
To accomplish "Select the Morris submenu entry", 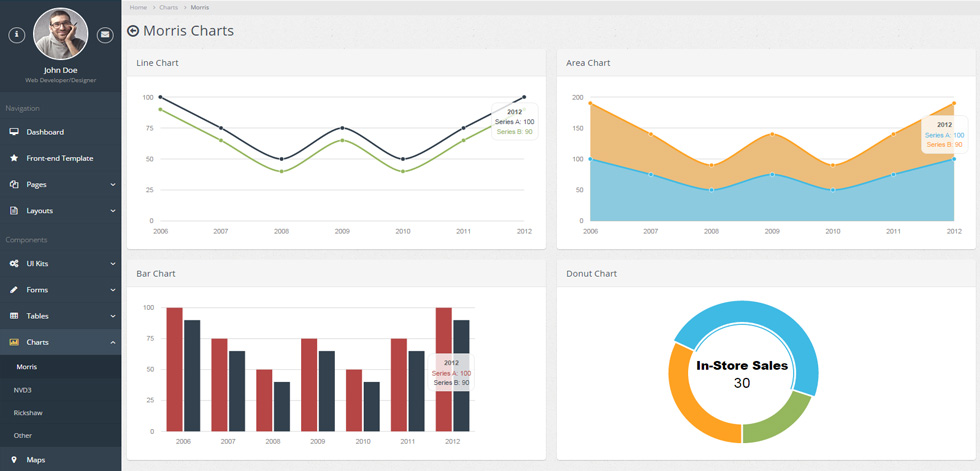I will (x=61, y=367).
